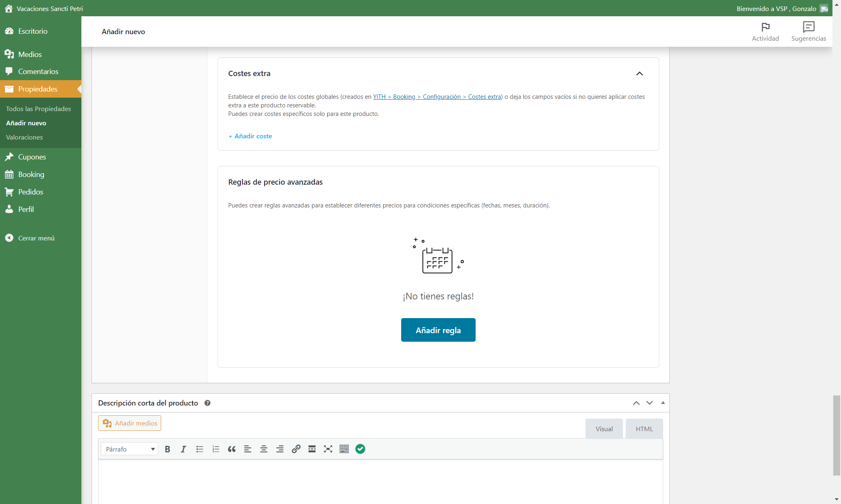
Task: Center align the text
Action: [x=264, y=449]
